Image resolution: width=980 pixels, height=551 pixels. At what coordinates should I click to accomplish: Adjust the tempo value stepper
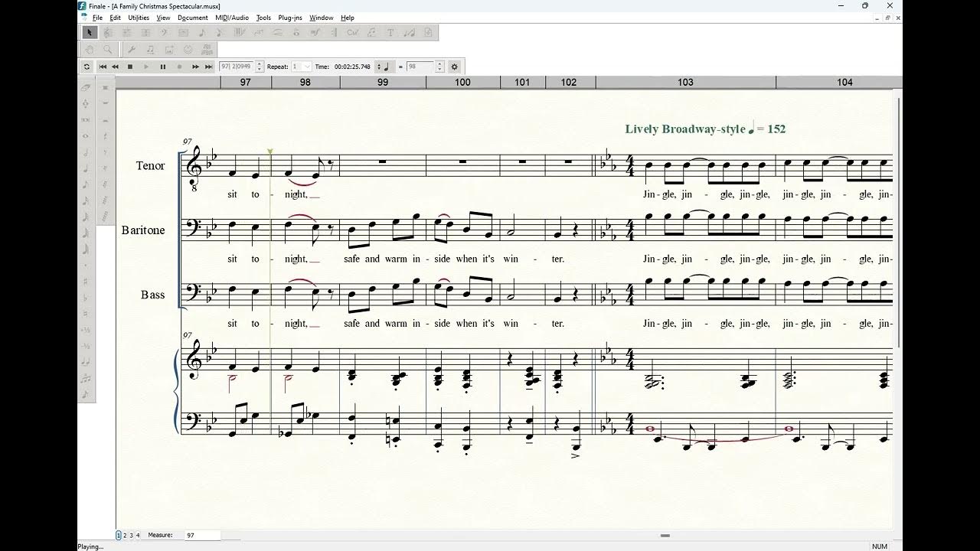[439, 67]
